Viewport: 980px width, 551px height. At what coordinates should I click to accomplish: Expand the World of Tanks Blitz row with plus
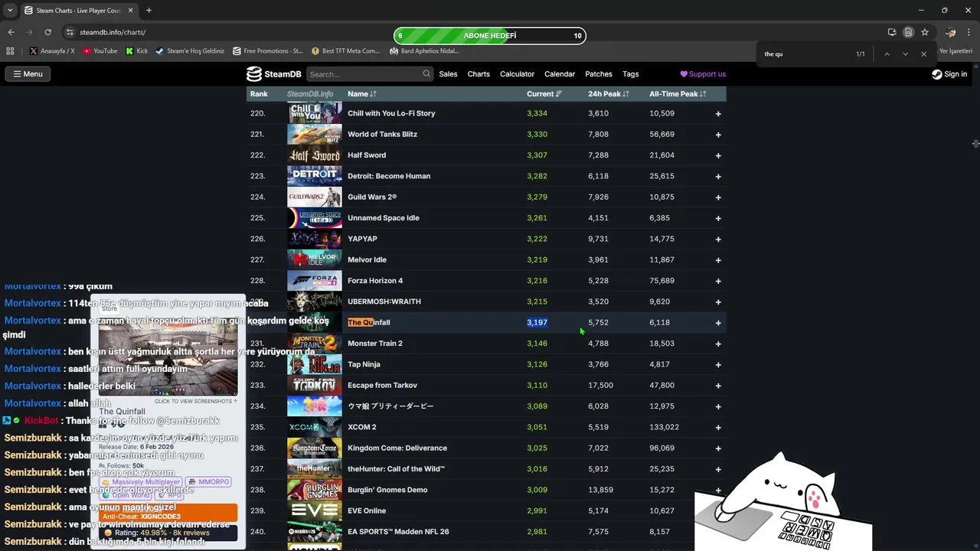pyautogui.click(x=718, y=135)
